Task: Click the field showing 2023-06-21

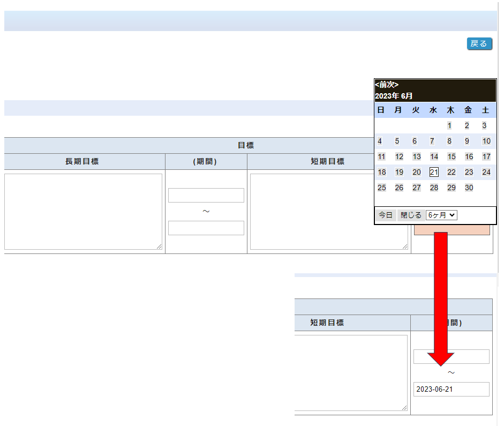Action: tap(451, 389)
